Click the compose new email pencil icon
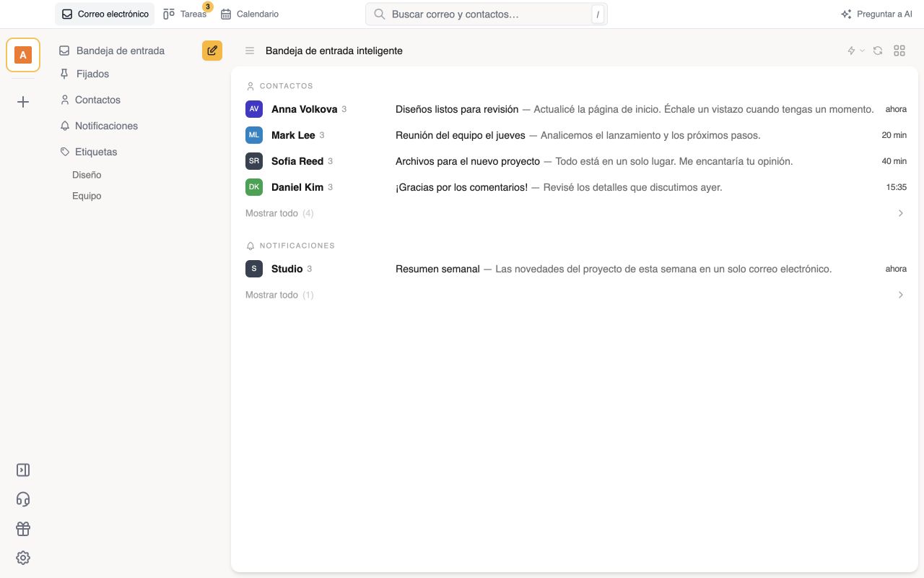Viewport: 924px width, 578px height. (212, 51)
